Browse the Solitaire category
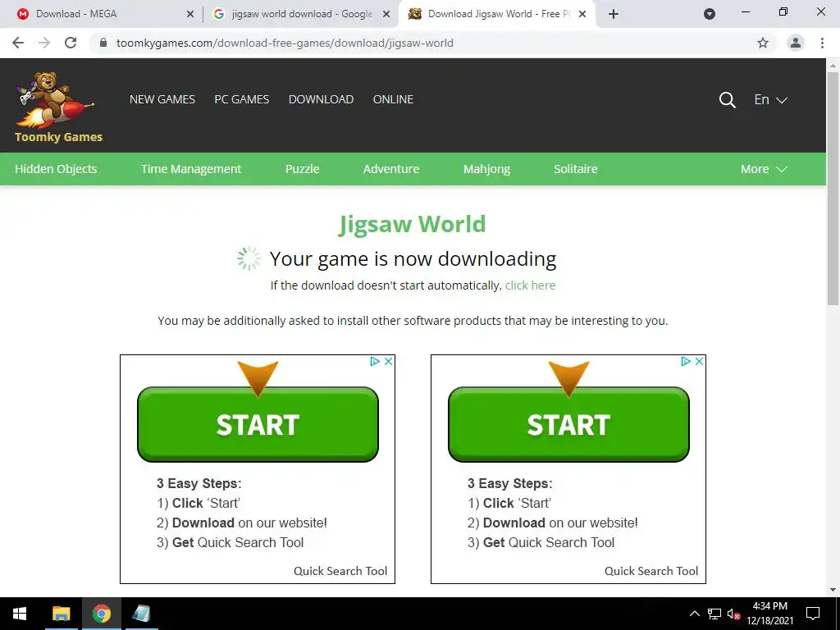 (x=575, y=169)
